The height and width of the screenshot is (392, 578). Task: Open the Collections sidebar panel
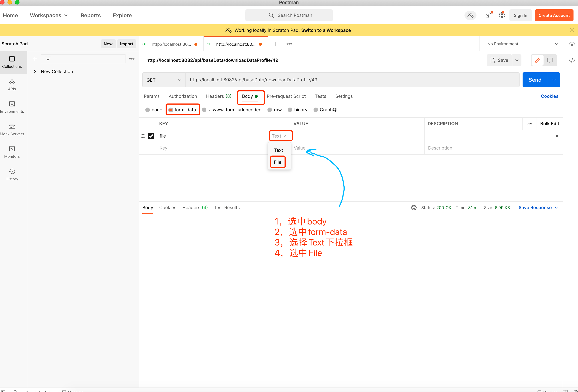(x=12, y=62)
